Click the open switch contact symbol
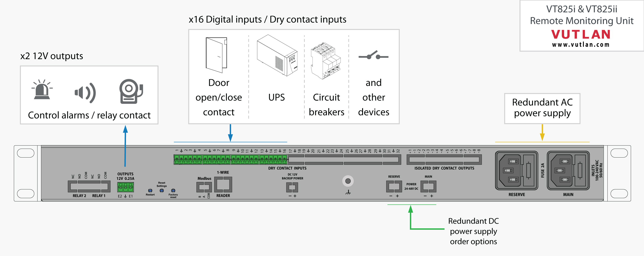The height and width of the screenshot is (256, 644). (373, 56)
